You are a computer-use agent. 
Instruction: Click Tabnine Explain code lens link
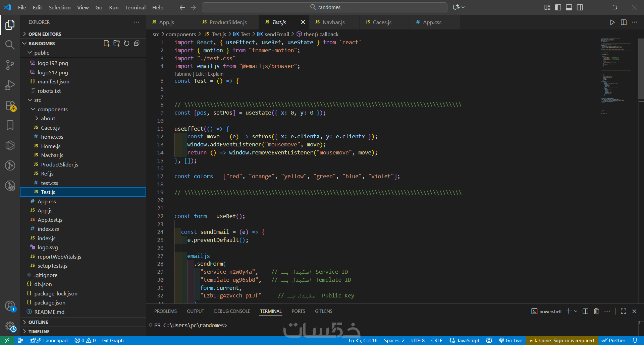point(215,74)
